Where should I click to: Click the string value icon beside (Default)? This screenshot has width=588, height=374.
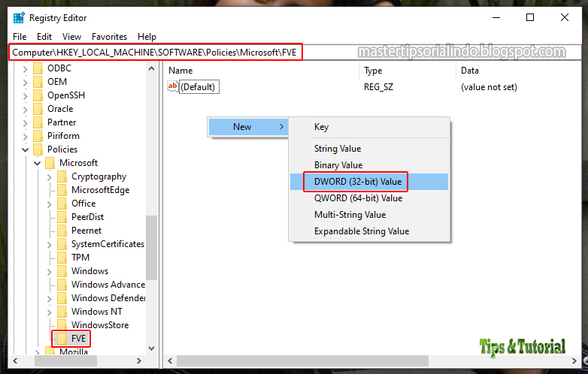pyautogui.click(x=173, y=87)
